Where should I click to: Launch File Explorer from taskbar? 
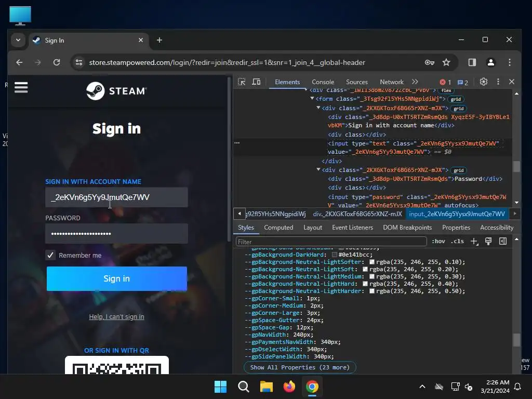267,387
